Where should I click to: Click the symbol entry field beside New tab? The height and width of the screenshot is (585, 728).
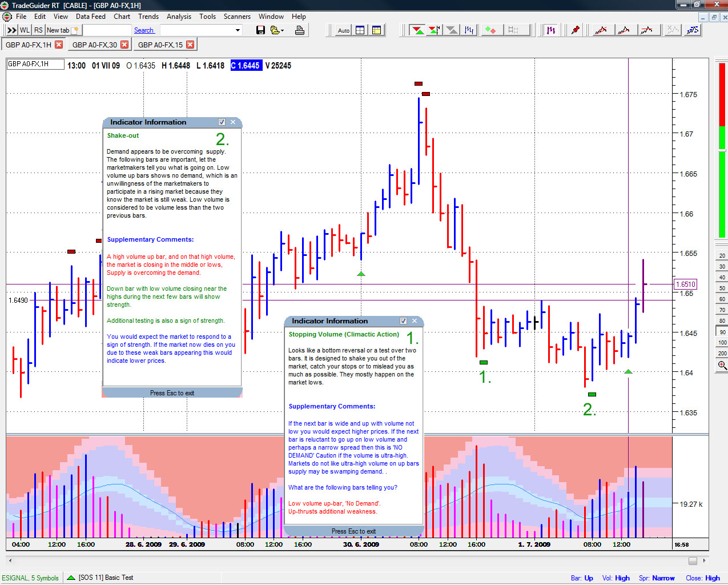[x=106, y=30]
